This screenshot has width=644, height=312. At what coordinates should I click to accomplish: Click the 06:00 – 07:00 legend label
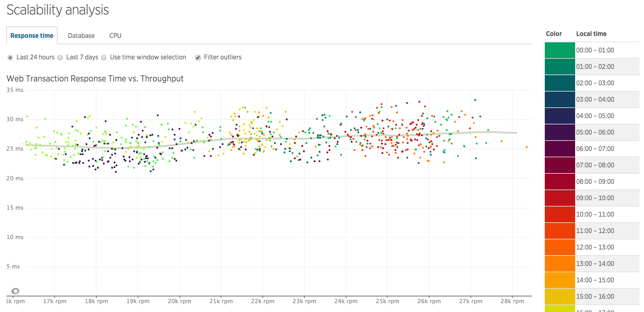pos(595,149)
